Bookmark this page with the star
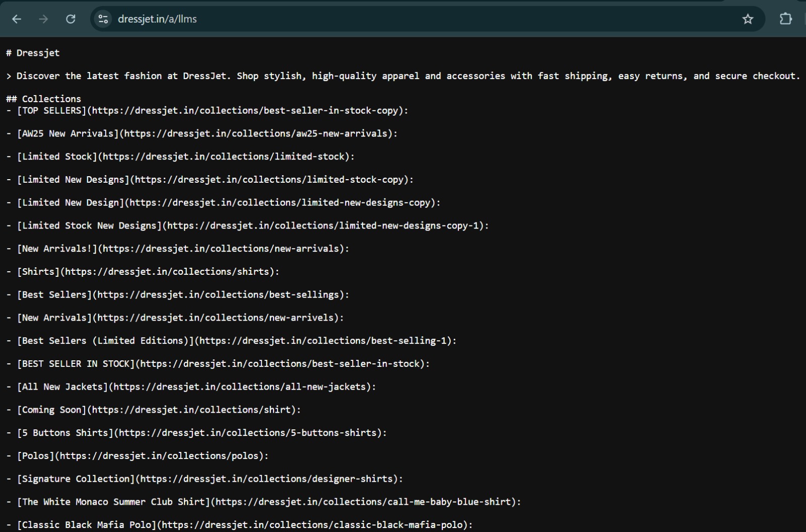The image size is (806, 532). pyautogui.click(x=748, y=19)
